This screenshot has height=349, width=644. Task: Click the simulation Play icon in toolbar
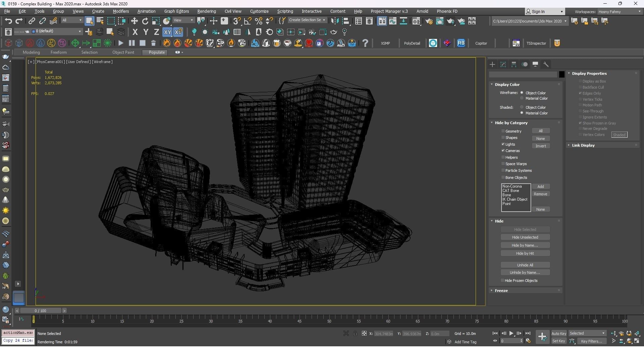(121, 43)
